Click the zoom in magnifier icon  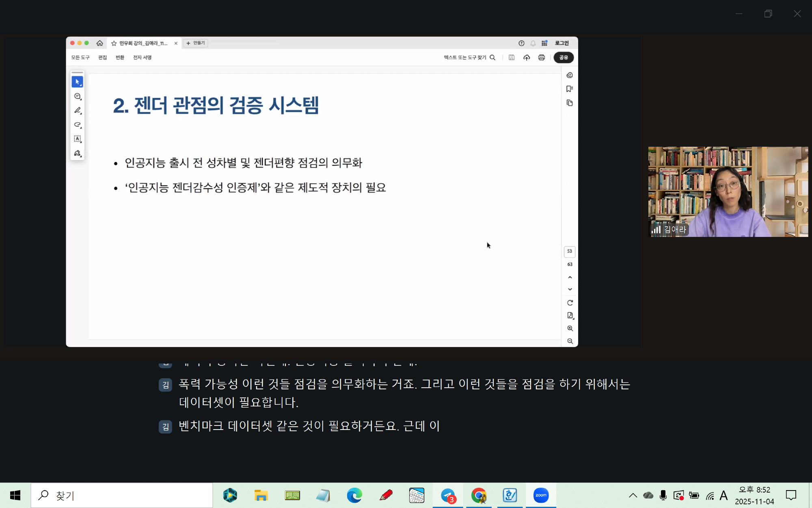click(570, 328)
